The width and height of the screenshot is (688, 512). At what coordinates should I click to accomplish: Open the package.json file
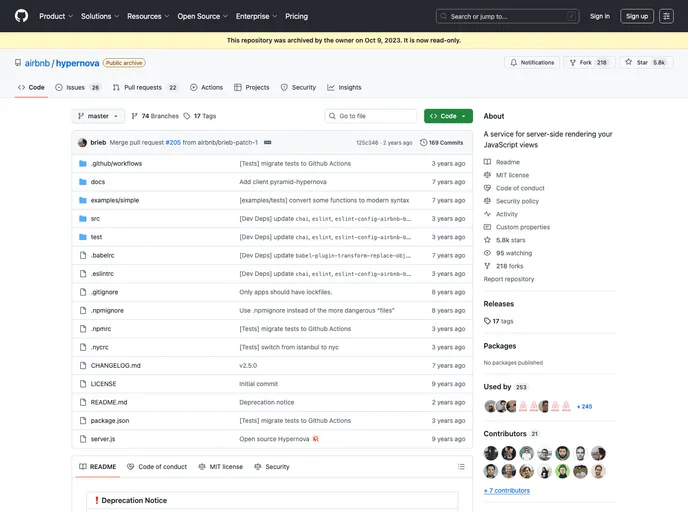pos(110,421)
